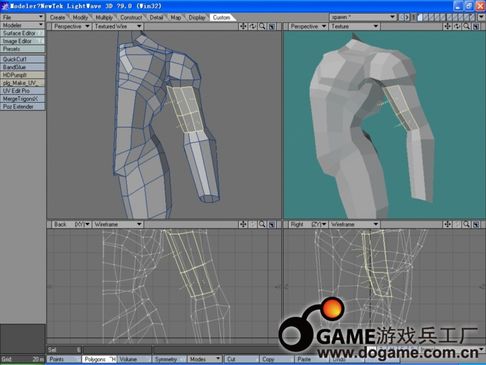
Task: Open Back viewport Wireframe mode dropdown
Action: point(118,224)
